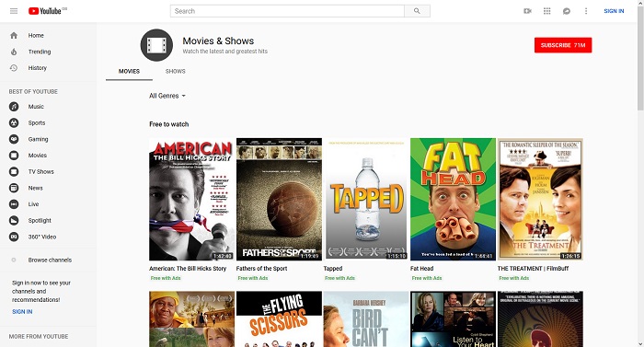Viewport: 644px width, 347px height.
Task: Open the upload video camera icon
Action: tap(527, 11)
